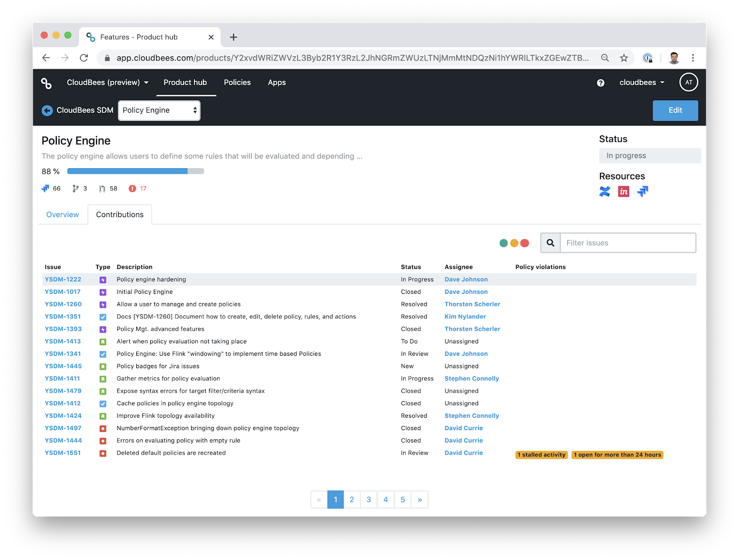Viewport: 739px width, 560px height.
Task: Click the CloudBees logo icon
Action: (46, 83)
